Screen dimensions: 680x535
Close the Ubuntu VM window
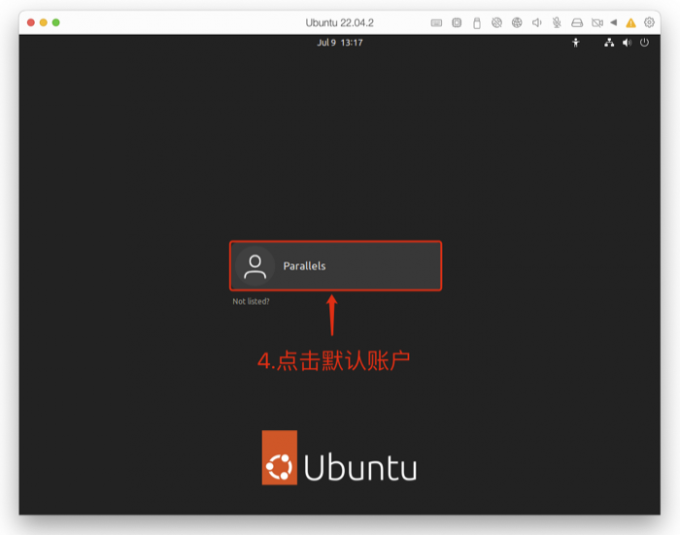[x=31, y=23]
